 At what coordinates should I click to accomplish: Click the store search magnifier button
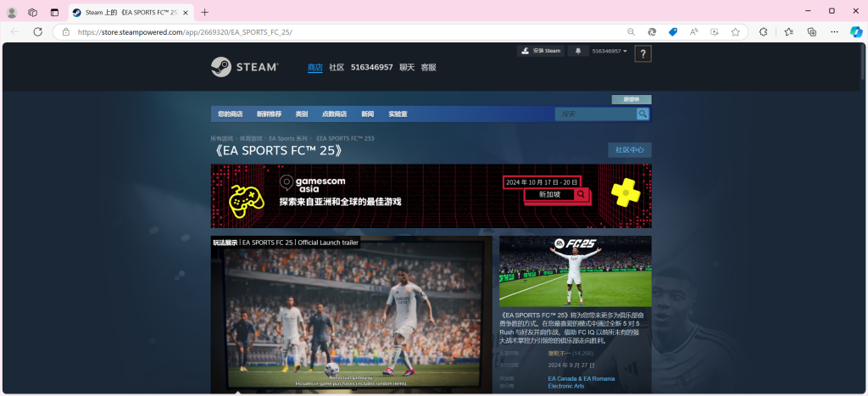coord(643,114)
